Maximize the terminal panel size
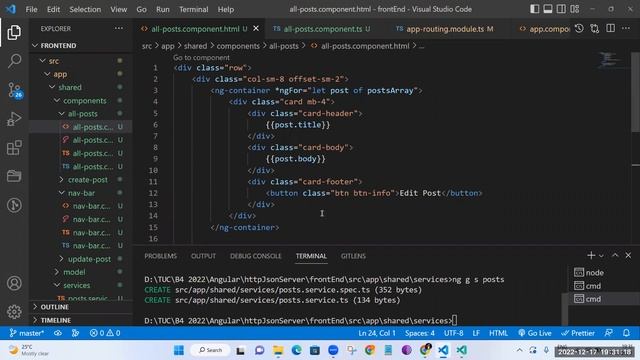The height and width of the screenshot is (360, 640). pos(615,256)
